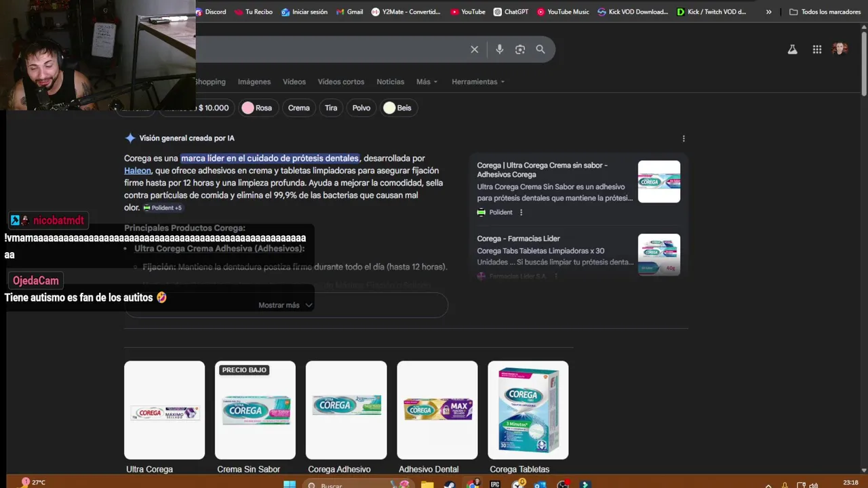Show hidden system tray icons
This screenshot has width=868, height=488.
(x=768, y=485)
